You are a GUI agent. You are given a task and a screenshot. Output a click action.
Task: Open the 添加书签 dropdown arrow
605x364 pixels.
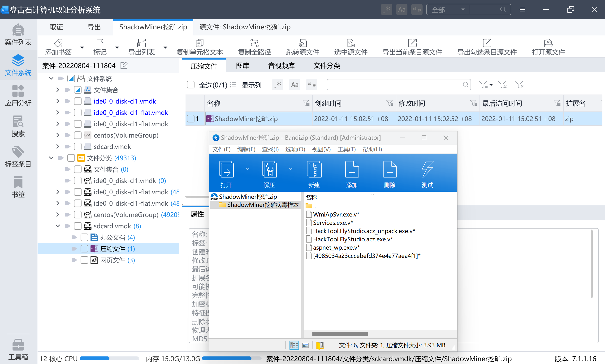82,47
